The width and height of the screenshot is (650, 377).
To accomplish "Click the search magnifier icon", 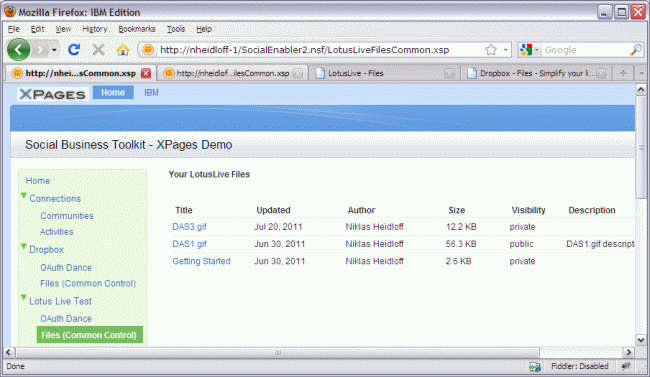I will tap(635, 50).
